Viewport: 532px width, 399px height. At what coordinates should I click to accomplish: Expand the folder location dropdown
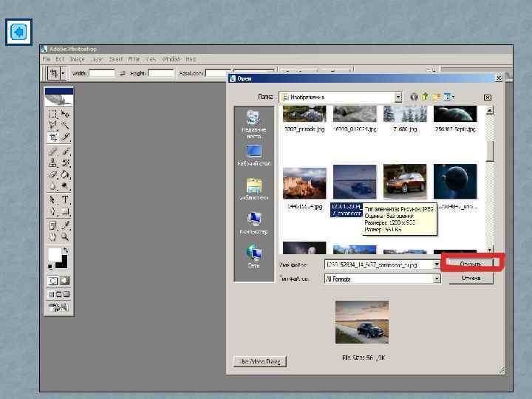398,97
